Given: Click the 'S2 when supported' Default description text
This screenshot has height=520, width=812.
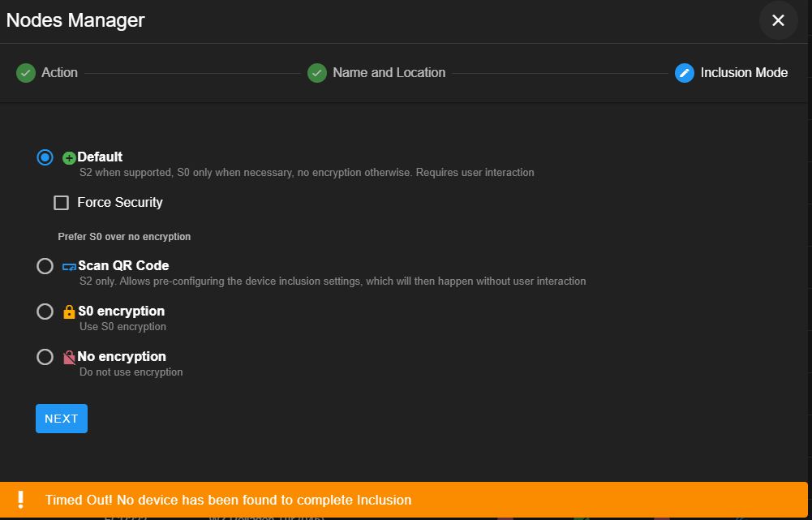Looking at the screenshot, I should [x=307, y=173].
